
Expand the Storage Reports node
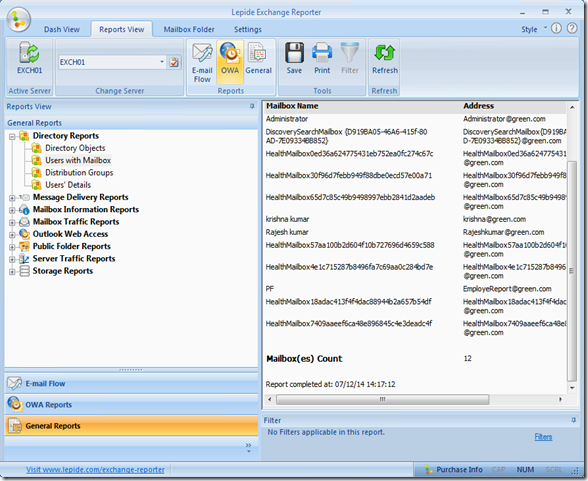pos(12,272)
